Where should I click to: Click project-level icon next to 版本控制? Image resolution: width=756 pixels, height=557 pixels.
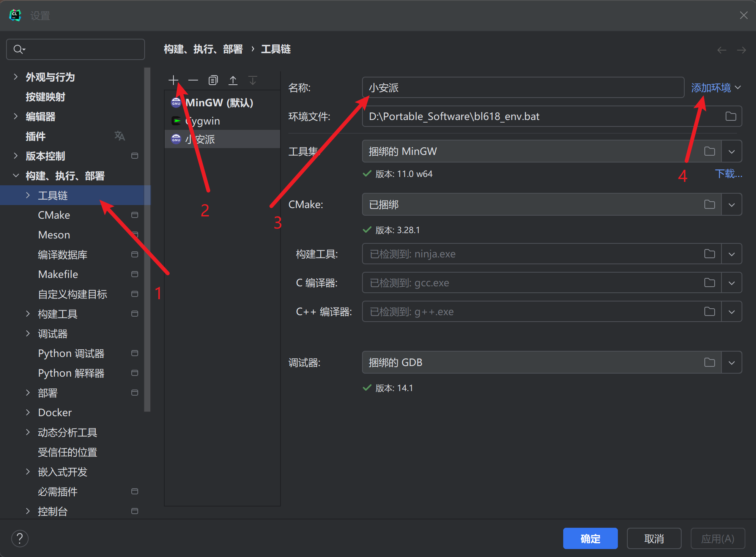tap(134, 156)
